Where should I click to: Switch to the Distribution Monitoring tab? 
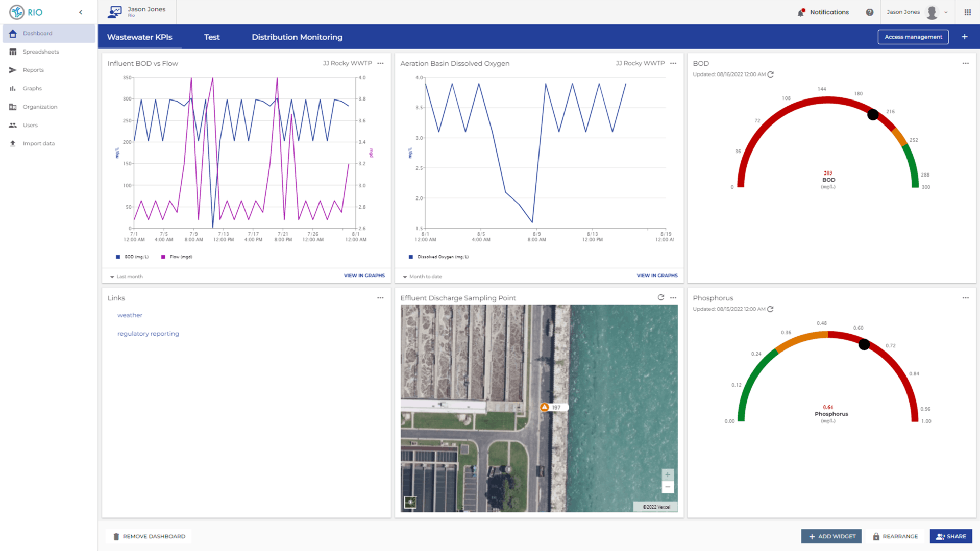pyautogui.click(x=297, y=37)
